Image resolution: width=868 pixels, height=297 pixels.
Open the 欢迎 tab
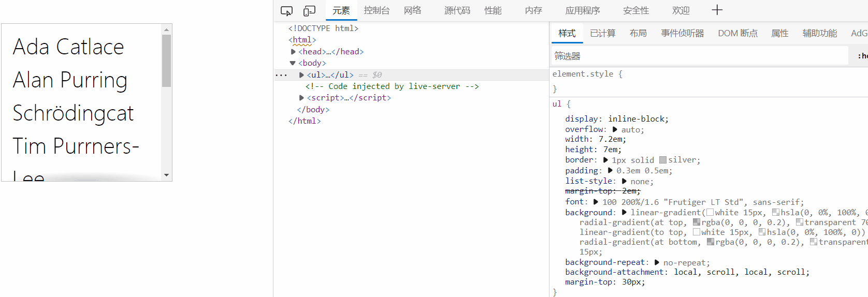[x=681, y=10]
